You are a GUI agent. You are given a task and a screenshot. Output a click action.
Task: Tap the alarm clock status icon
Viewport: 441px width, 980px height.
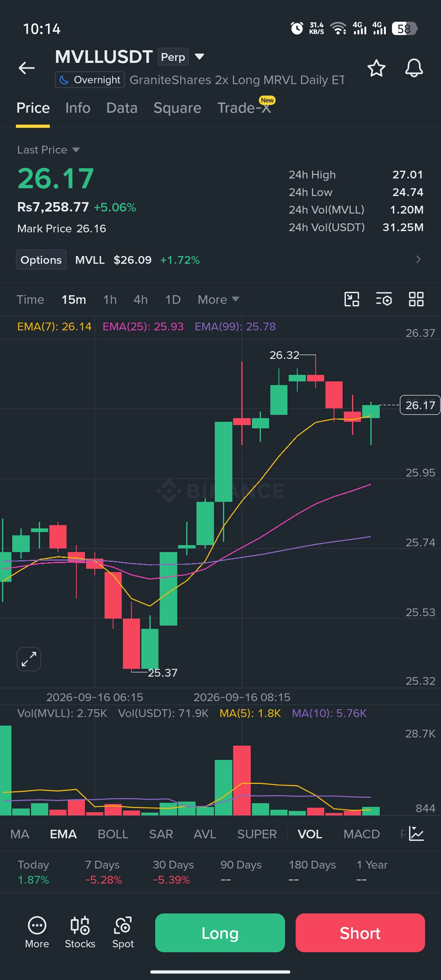click(x=297, y=29)
